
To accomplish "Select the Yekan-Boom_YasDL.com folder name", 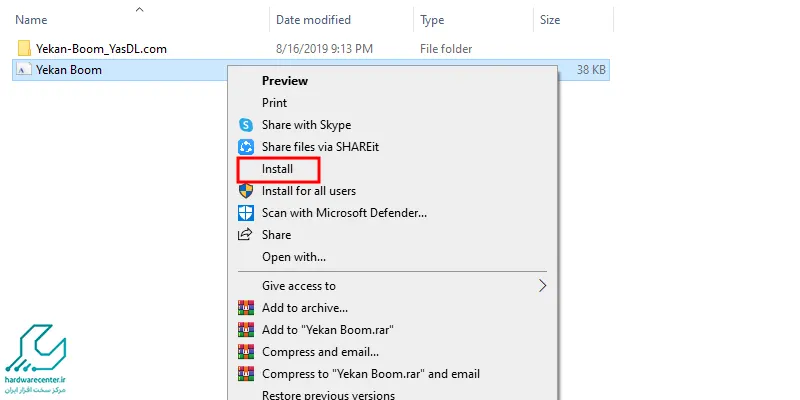I will click(x=101, y=49).
